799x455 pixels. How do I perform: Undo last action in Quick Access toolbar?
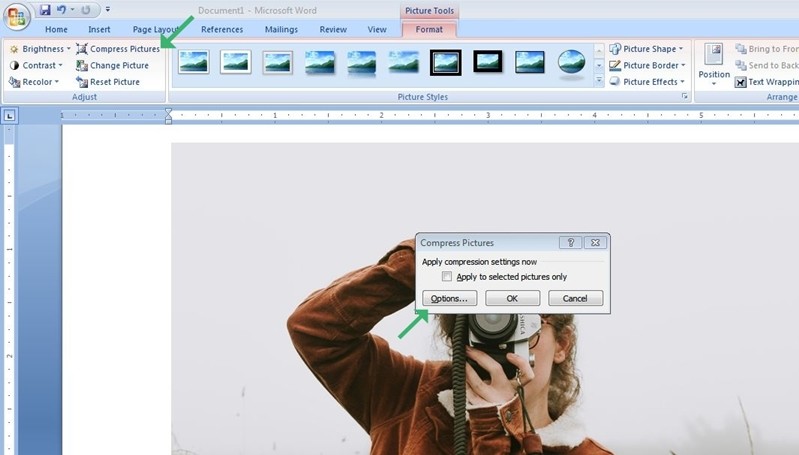tap(62, 10)
